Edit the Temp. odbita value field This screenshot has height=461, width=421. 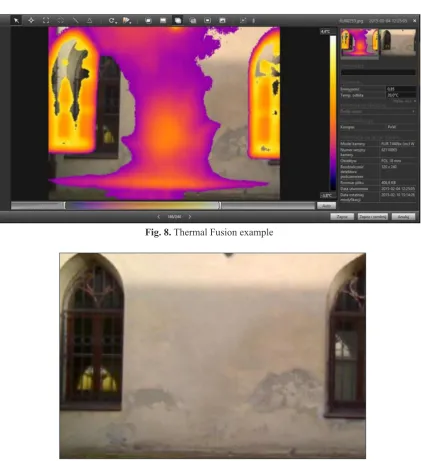(x=401, y=95)
